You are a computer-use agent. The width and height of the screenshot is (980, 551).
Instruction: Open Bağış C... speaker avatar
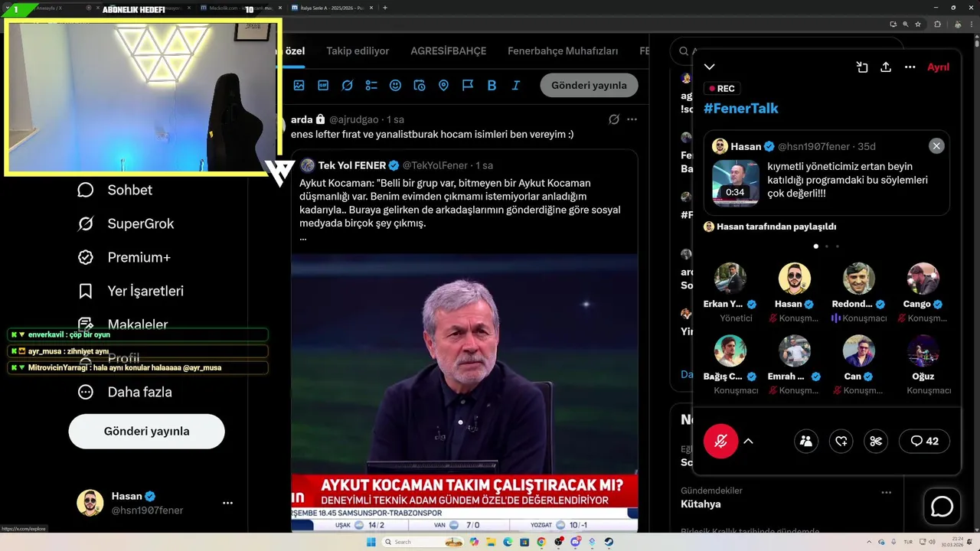click(730, 350)
